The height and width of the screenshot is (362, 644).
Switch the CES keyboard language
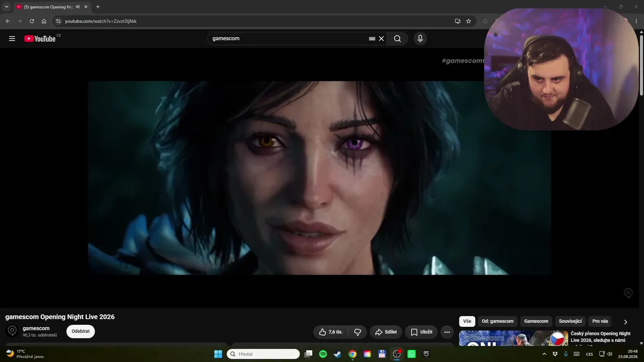click(590, 354)
